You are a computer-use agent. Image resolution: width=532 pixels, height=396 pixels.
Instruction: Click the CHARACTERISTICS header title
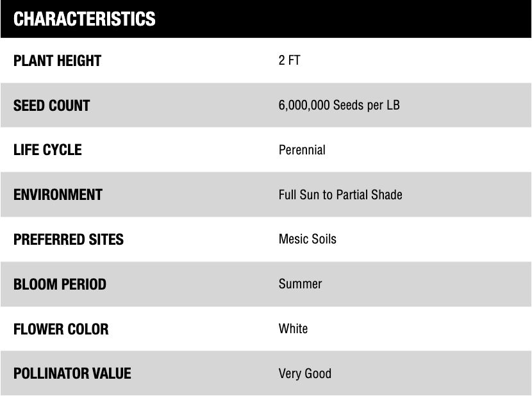pyautogui.click(x=84, y=19)
